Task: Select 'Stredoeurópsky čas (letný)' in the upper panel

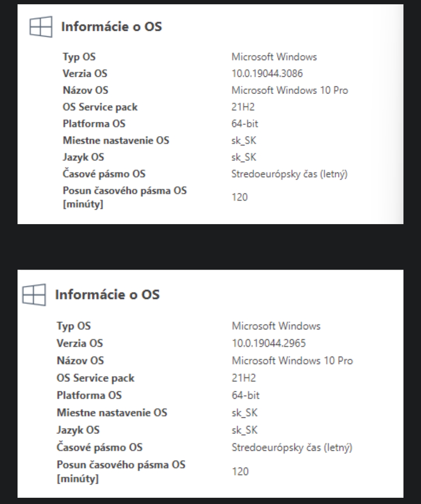Action: [x=289, y=174]
